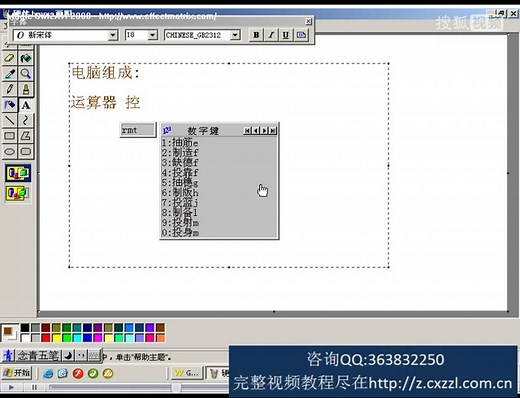The image size is (520, 398).
Task: Toggle Chinese punctuation mode in IME bar
Action: coord(81,356)
